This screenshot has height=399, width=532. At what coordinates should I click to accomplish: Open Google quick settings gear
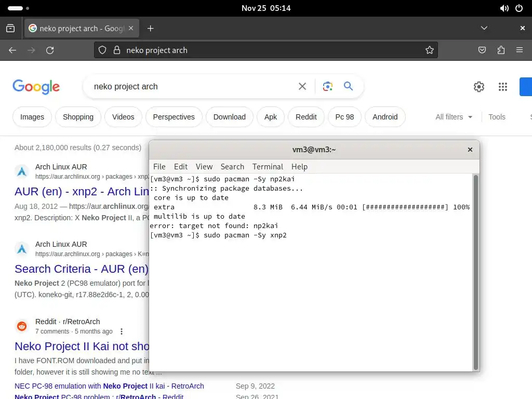click(x=478, y=87)
